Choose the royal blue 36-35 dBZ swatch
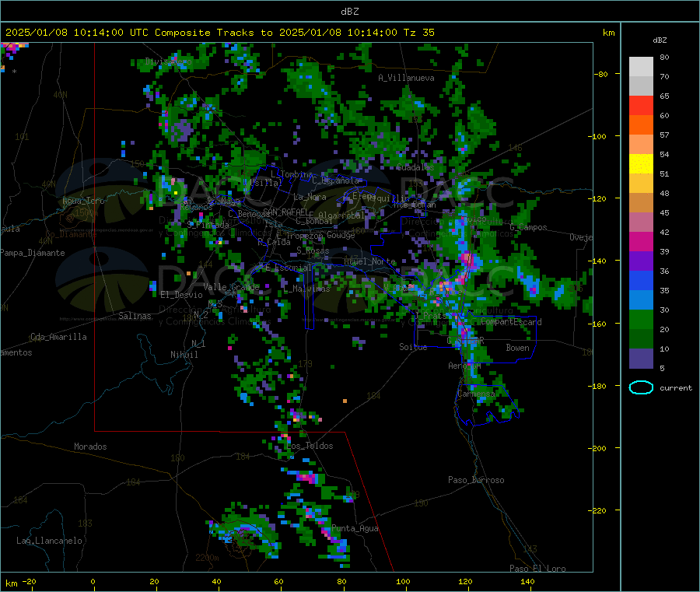This screenshot has width=700, height=592. click(x=641, y=280)
